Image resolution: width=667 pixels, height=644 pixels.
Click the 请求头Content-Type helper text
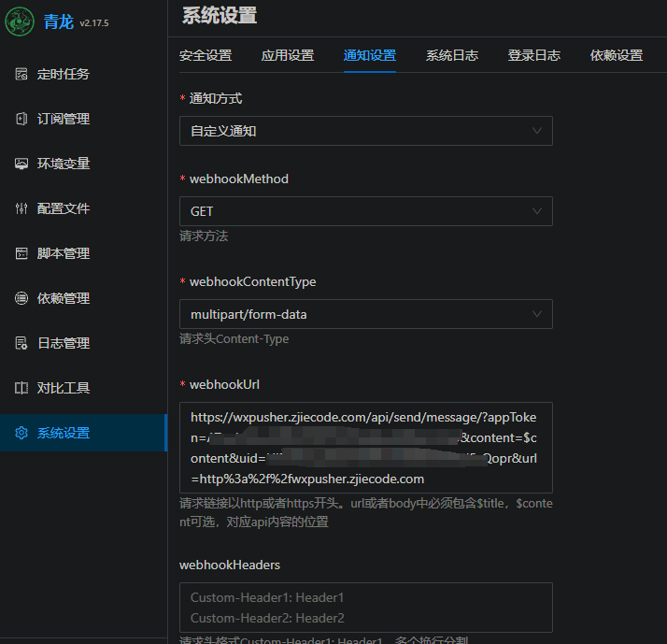[234, 339]
